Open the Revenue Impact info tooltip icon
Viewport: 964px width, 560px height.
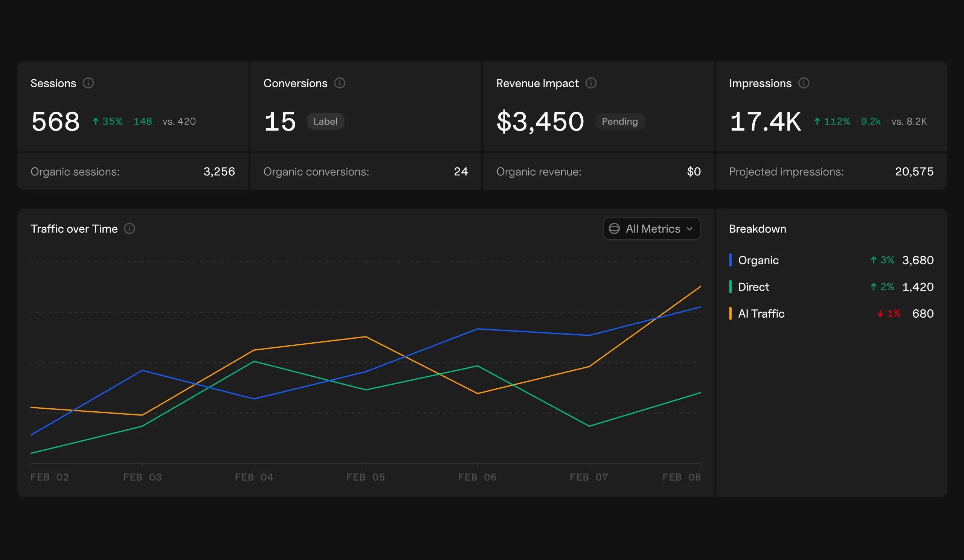tap(591, 83)
